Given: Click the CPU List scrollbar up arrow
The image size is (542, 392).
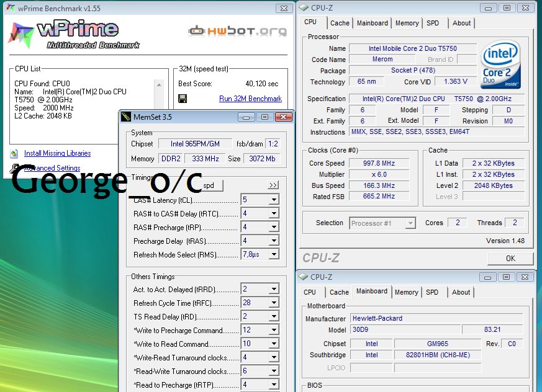Looking at the screenshot, I should tap(159, 84).
